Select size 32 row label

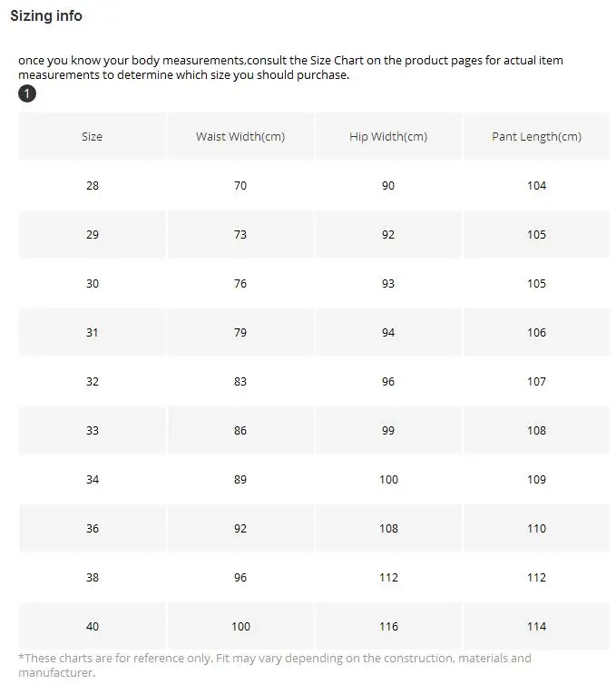(92, 382)
